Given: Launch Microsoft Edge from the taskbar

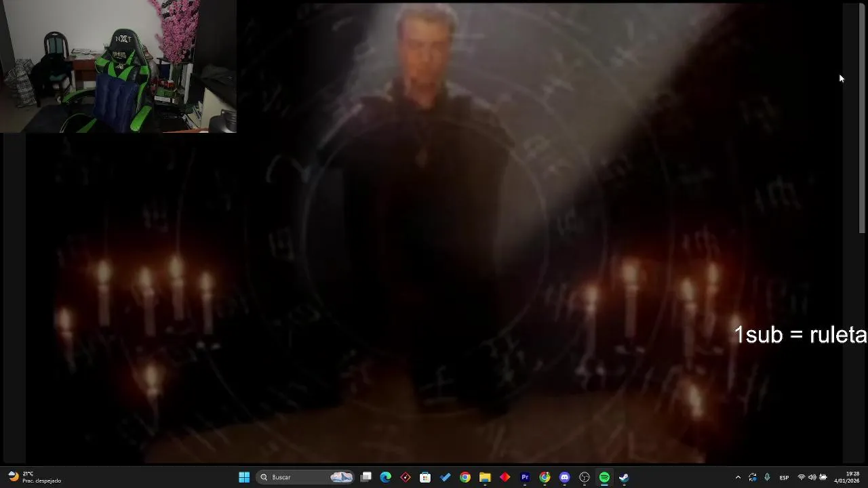Looking at the screenshot, I should point(386,477).
